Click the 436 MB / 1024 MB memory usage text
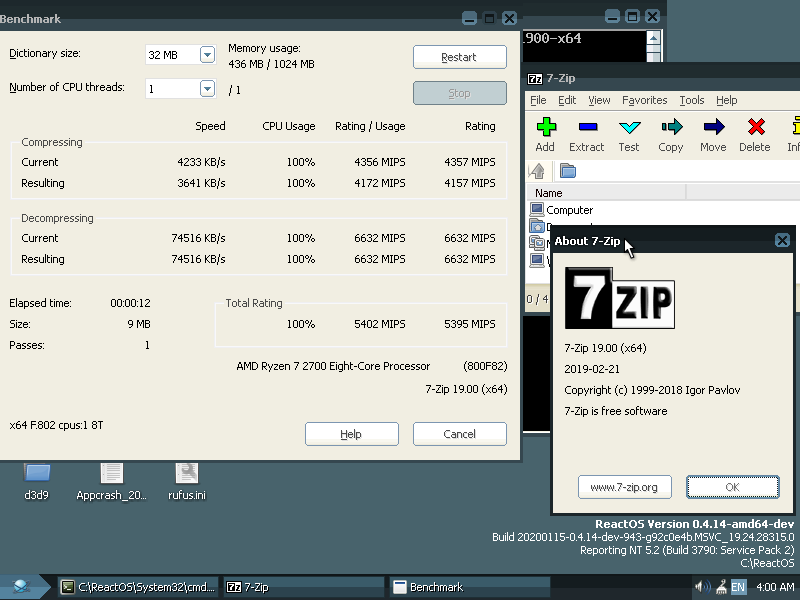The height and width of the screenshot is (600, 800). [271, 64]
